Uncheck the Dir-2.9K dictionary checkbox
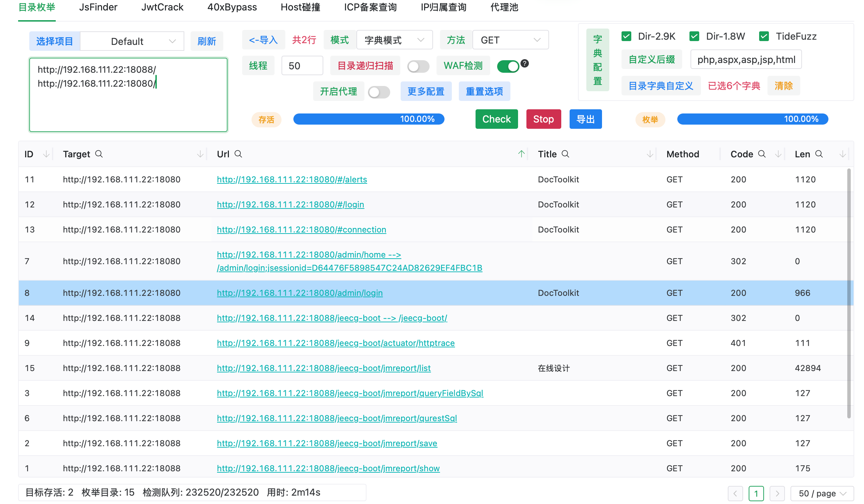Image resolution: width=864 pixels, height=504 pixels. [626, 36]
